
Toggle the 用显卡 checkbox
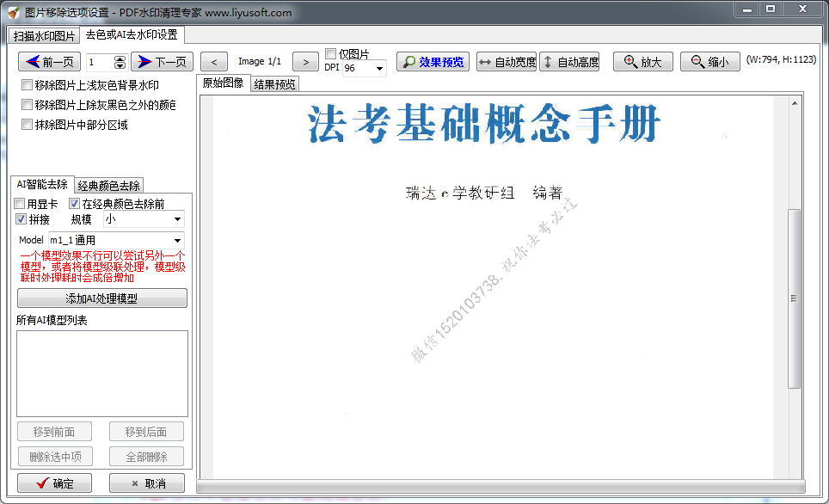point(21,204)
